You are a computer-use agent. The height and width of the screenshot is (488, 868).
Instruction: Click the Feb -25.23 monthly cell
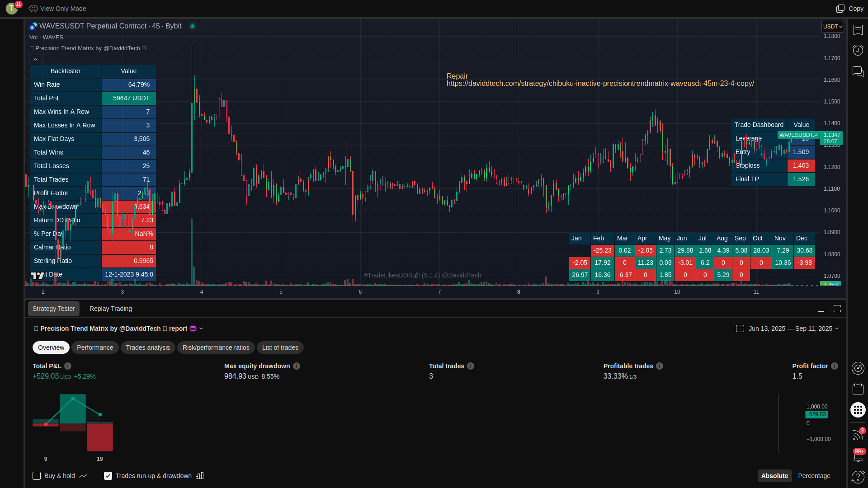(602, 250)
